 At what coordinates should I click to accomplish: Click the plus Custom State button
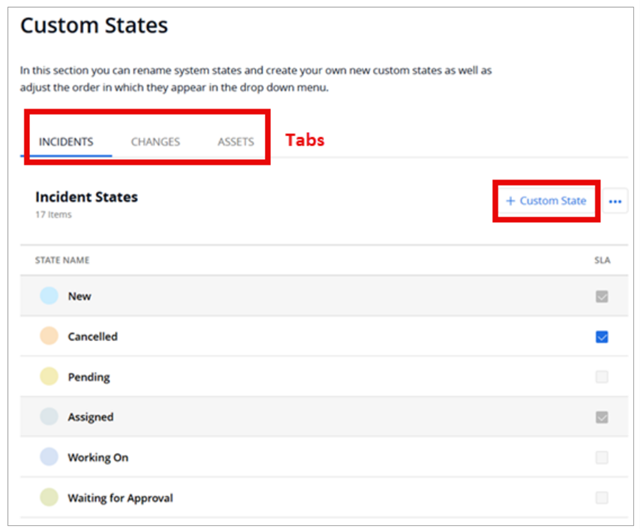[x=546, y=201]
